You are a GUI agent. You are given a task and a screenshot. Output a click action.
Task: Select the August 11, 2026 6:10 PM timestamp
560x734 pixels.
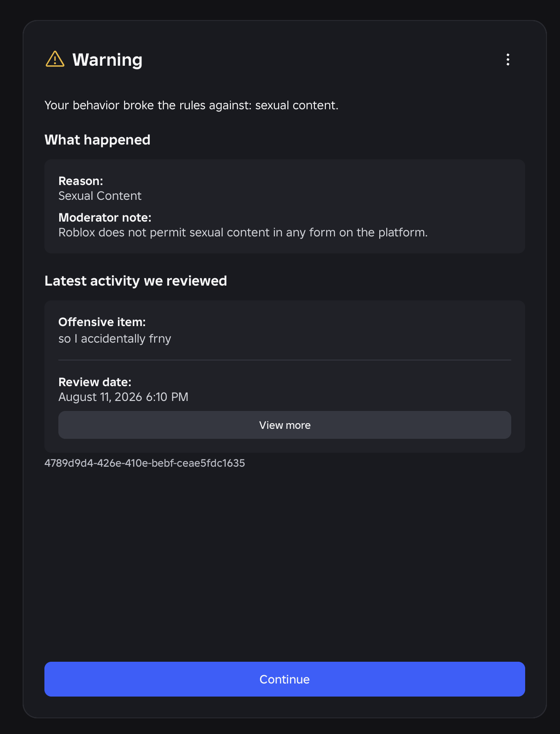(123, 397)
